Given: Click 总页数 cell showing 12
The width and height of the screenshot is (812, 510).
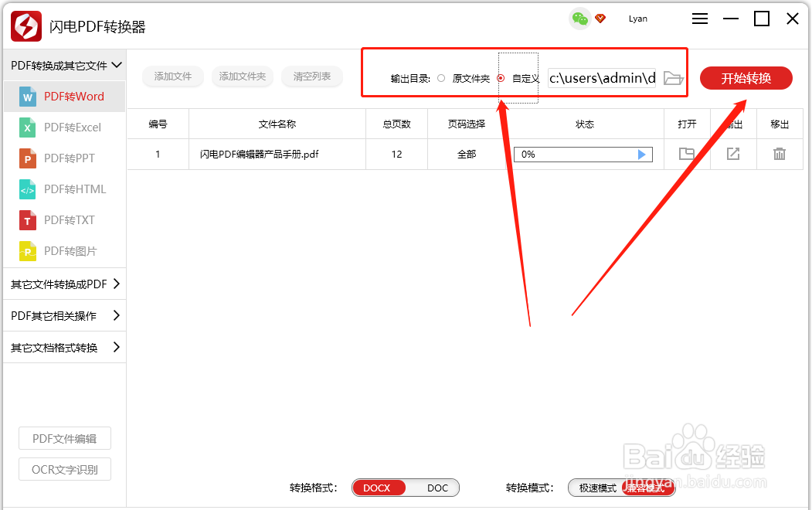Looking at the screenshot, I should [396, 155].
